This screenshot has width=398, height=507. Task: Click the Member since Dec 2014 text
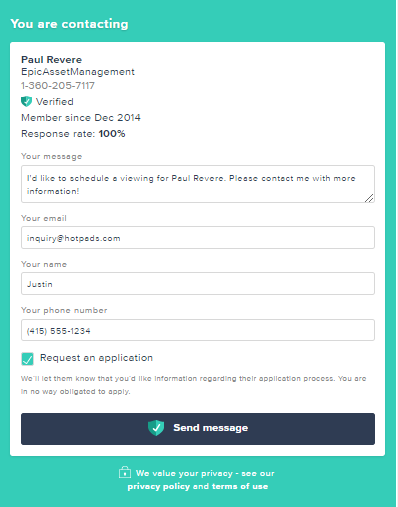point(81,118)
